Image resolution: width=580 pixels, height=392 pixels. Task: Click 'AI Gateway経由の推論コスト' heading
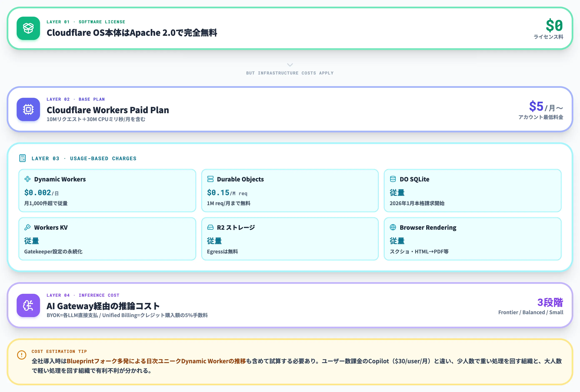pos(103,306)
